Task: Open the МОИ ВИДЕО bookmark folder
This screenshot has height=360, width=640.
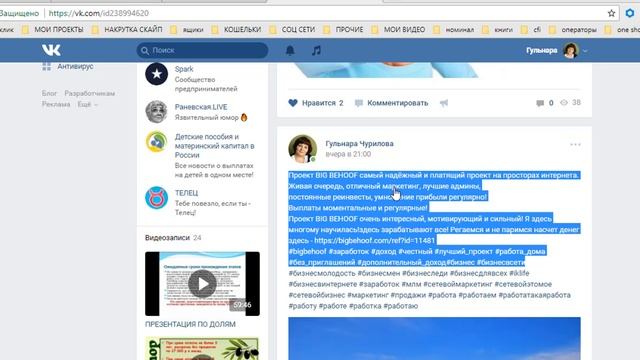Action: (399, 29)
